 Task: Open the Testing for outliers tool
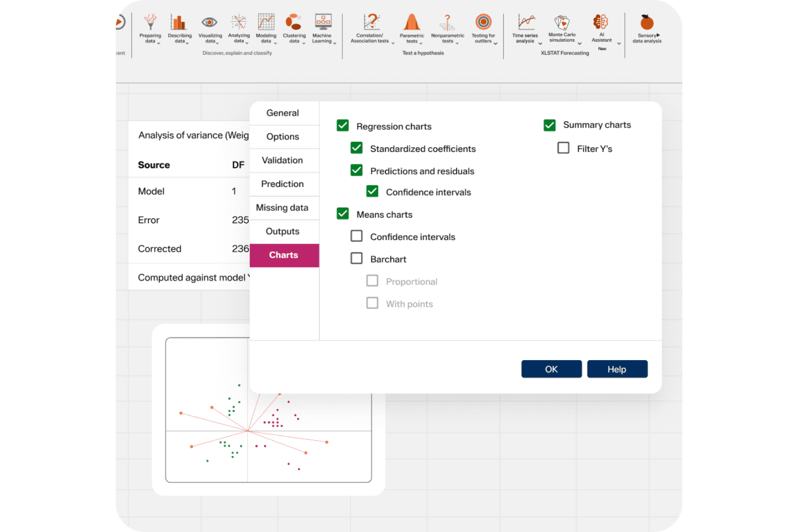click(484, 29)
